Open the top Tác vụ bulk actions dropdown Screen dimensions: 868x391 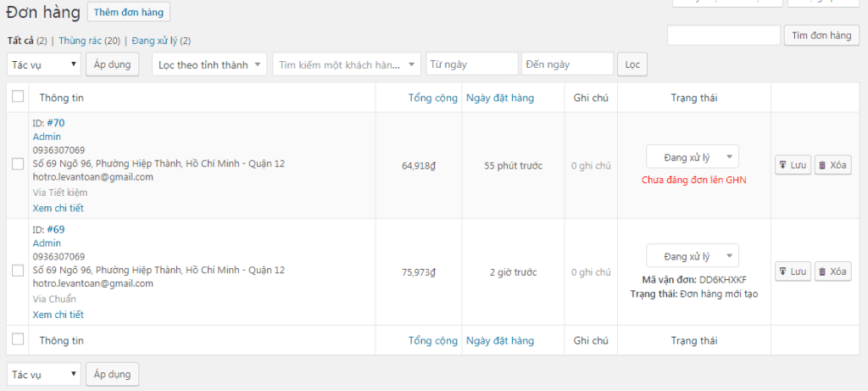[44, 64]
